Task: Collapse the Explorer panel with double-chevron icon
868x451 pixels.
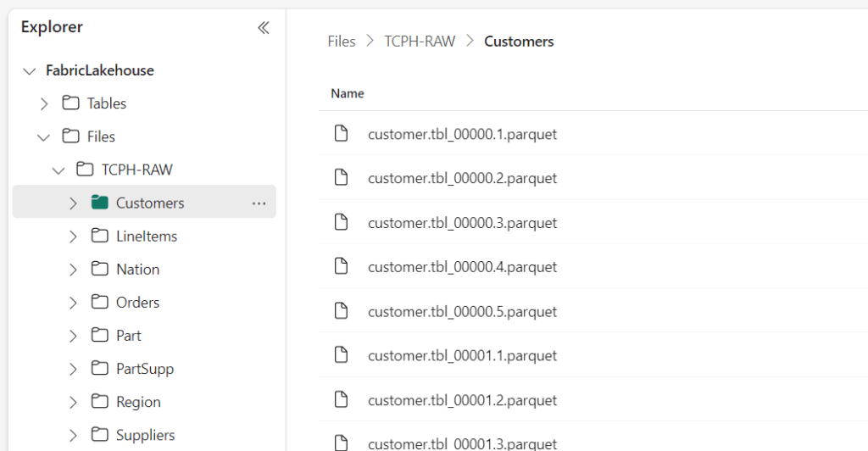Action: click(264, 28)
